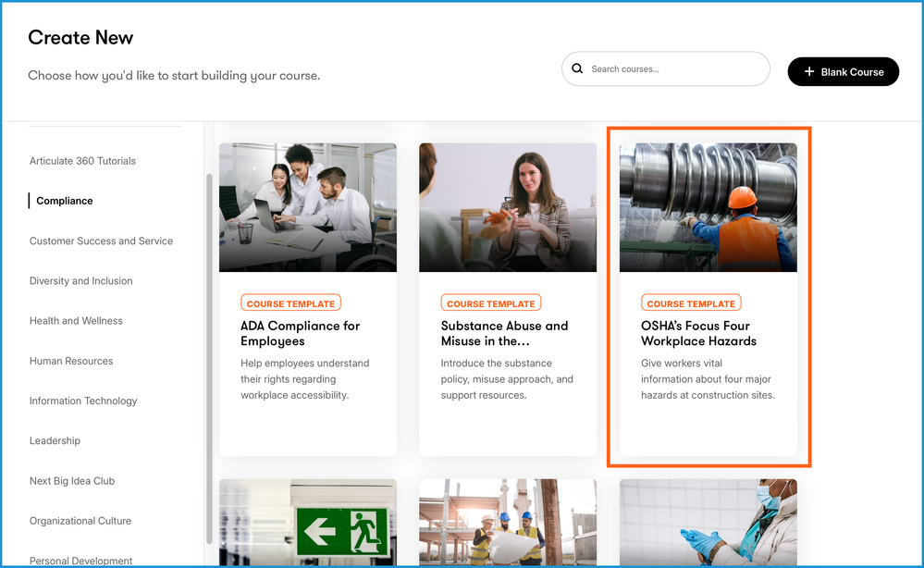Select Health and Wellness category
Image resolution: width=924 pixels, height=568 pixels.
(x=76, y=321)
